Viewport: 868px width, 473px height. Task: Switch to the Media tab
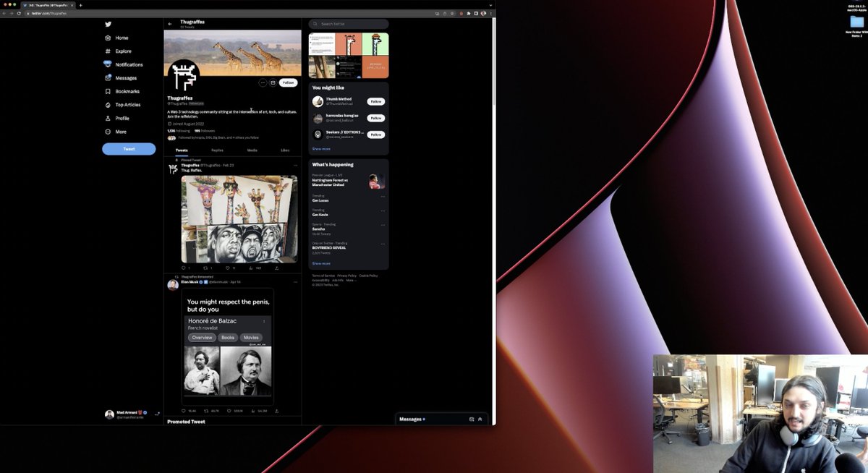252,150
